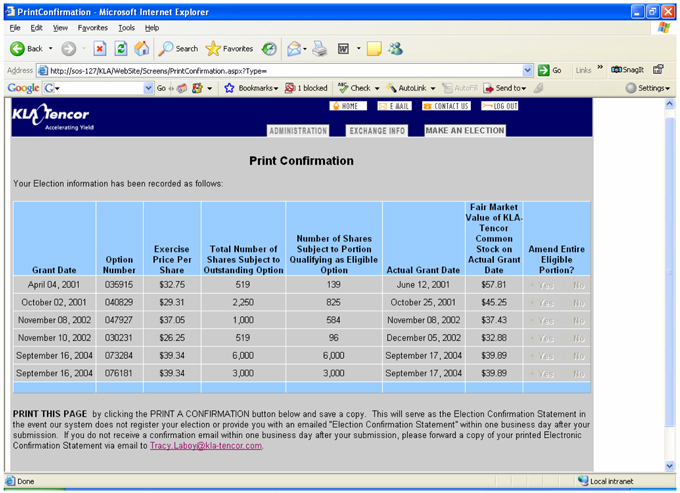Image resolution: width=680 pixels, height=493 pixels.
Task: Click the Print icon in toolbar
Action: click(320, 48)
